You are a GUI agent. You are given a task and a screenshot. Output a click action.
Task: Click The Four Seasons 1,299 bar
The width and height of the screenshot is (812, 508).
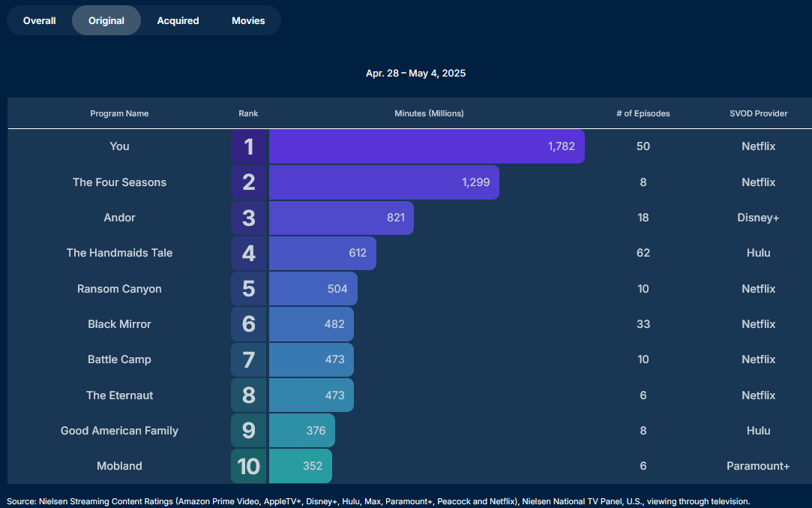coord(383,182)
